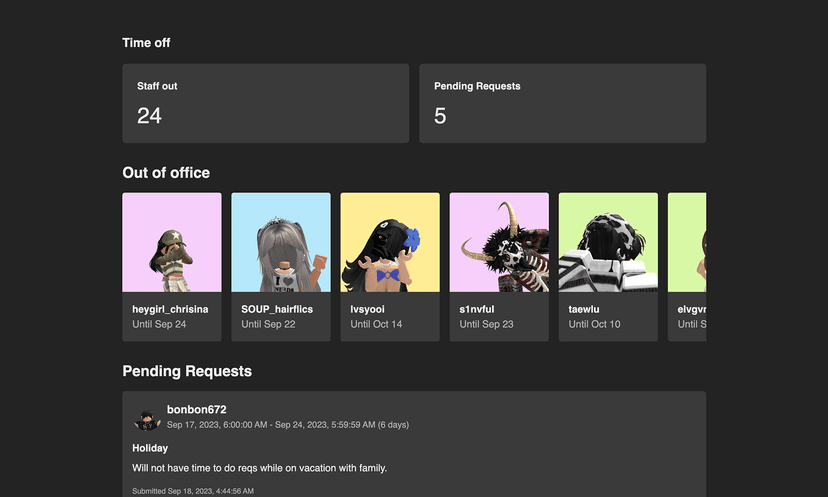Click lvsyooi's yellow avatar picture
The height and width of the screenshot is (497, 828).
pos(390,242)
